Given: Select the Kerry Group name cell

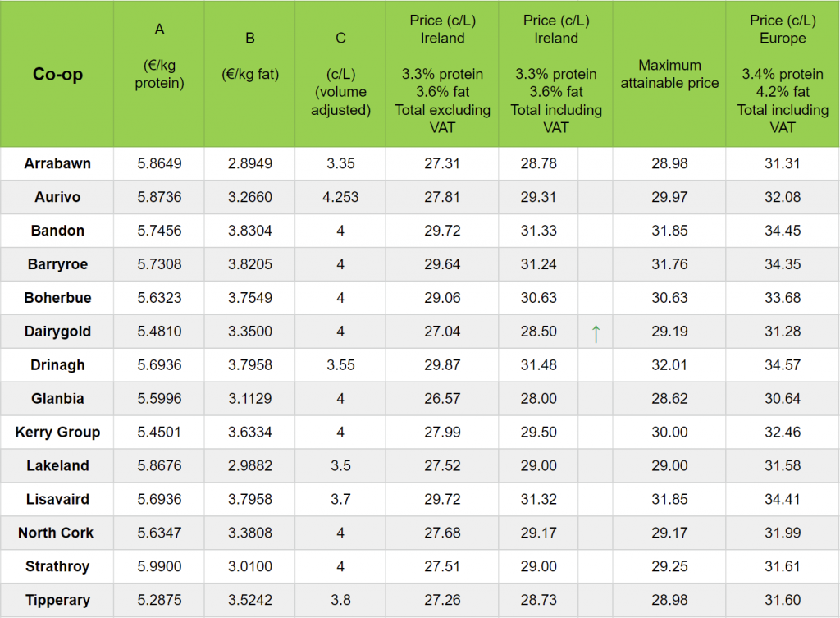Looking at the screenshot, I should point(57,433).
